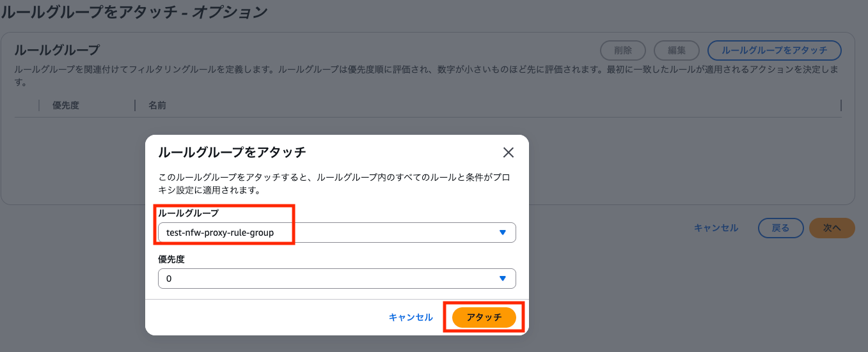Open ルールグループをアタッチ from panel header button
Viewport: 868px width, 352px height.
tap(774, 50)
